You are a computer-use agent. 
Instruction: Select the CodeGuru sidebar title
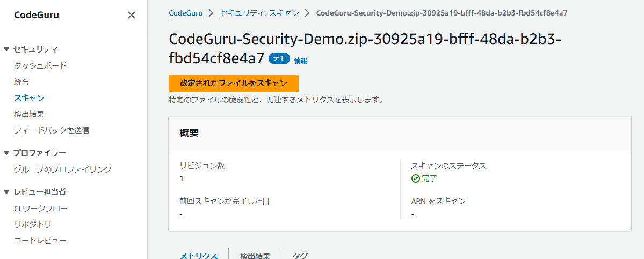[37, 15]
